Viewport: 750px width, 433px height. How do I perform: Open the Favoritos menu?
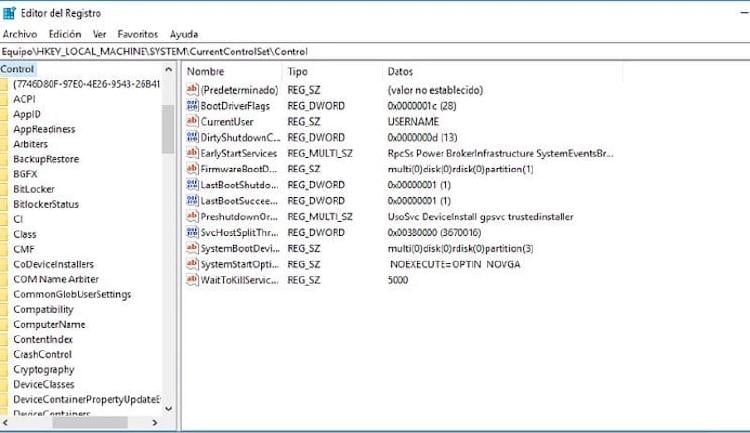pos(136,34)
